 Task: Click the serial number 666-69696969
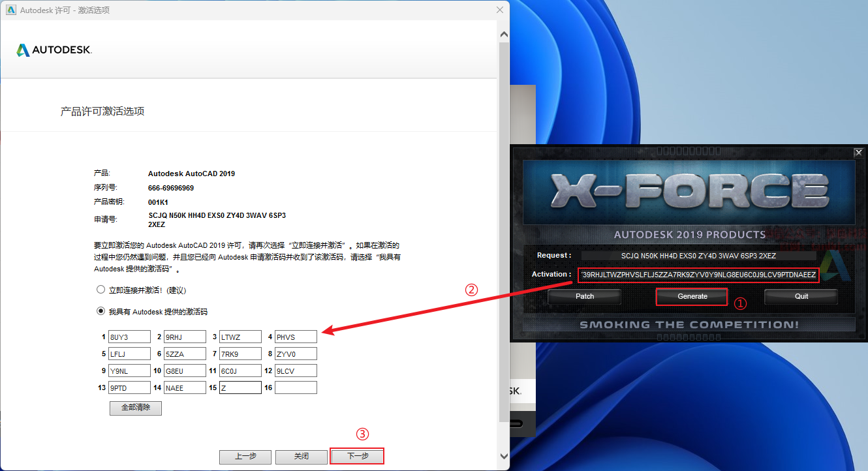point(171,188)
